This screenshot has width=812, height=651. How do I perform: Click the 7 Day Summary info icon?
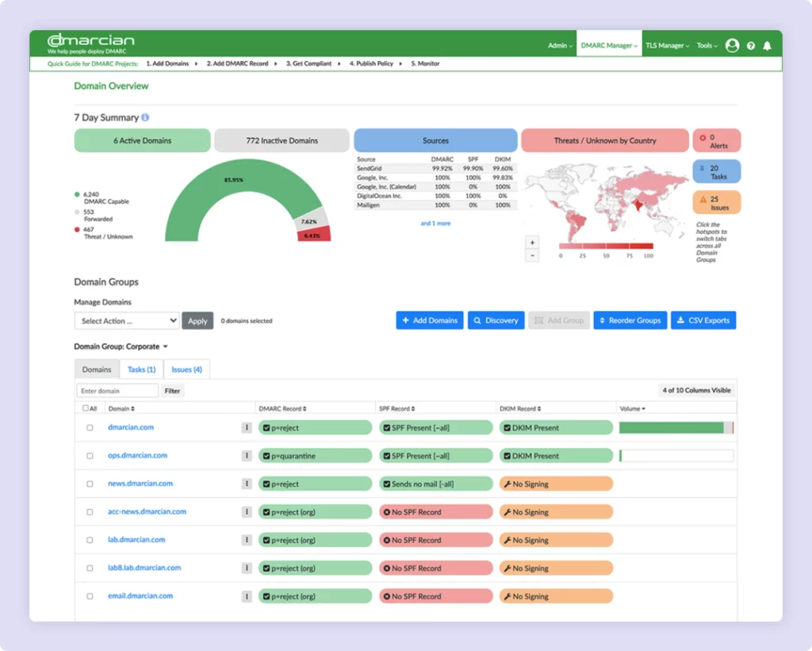coord(146,117)
